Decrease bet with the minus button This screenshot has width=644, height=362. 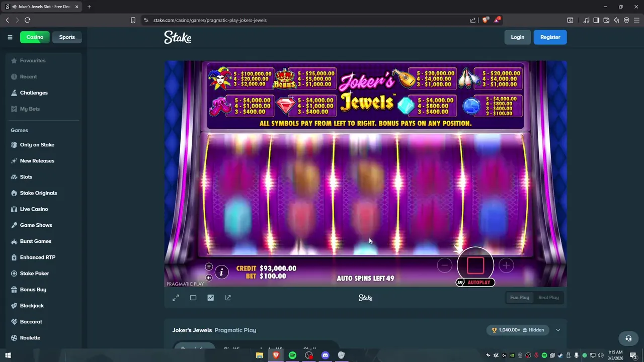tap(444, 265)
